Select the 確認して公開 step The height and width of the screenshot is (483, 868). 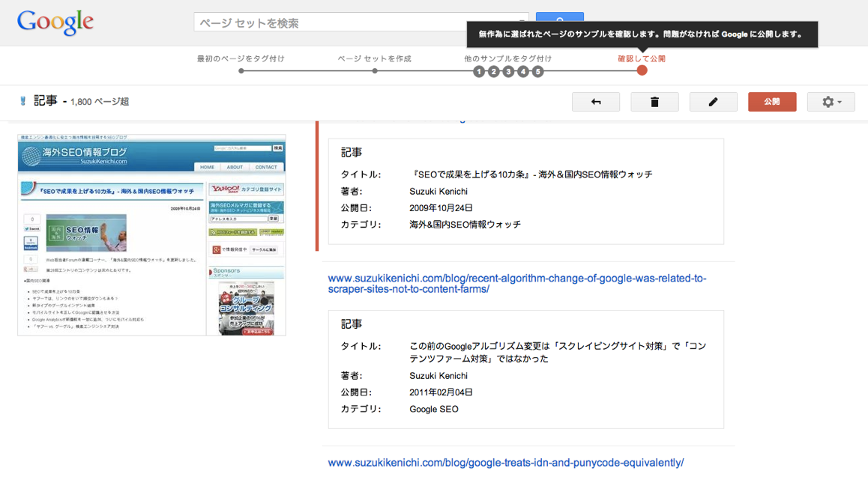642,58
